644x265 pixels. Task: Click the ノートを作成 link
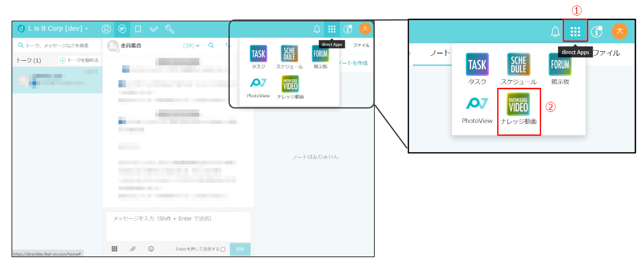tap(354, 63)
